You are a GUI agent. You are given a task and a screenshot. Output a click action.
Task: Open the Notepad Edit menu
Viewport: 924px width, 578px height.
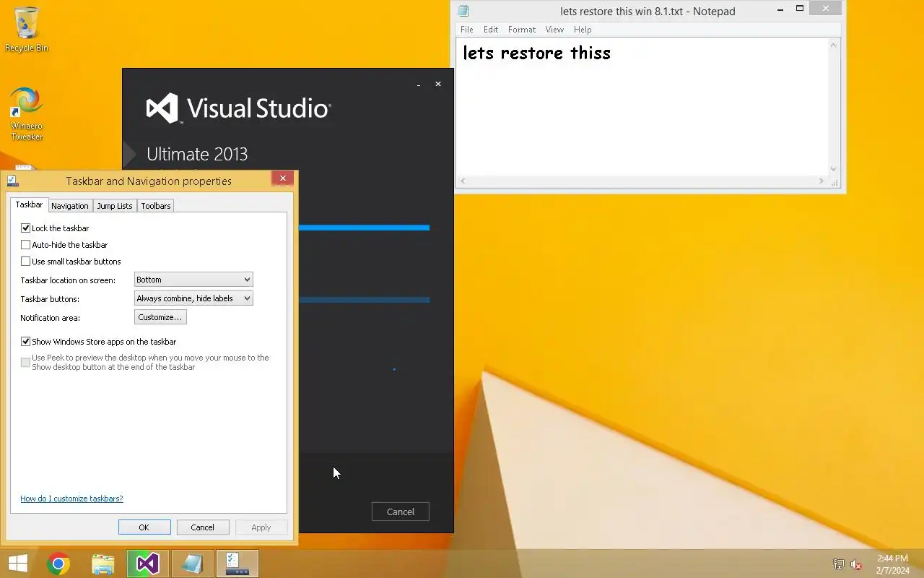(491, 30)
